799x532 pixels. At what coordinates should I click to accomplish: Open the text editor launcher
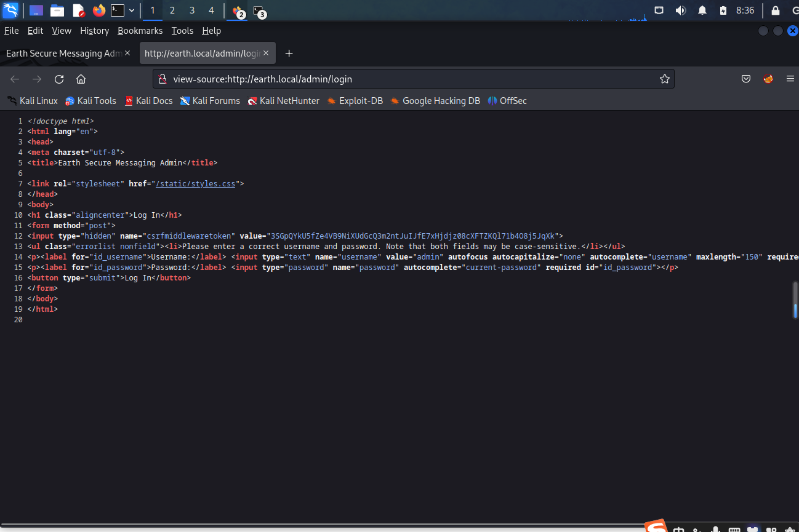pyautogui.click(x=78, y=10)
